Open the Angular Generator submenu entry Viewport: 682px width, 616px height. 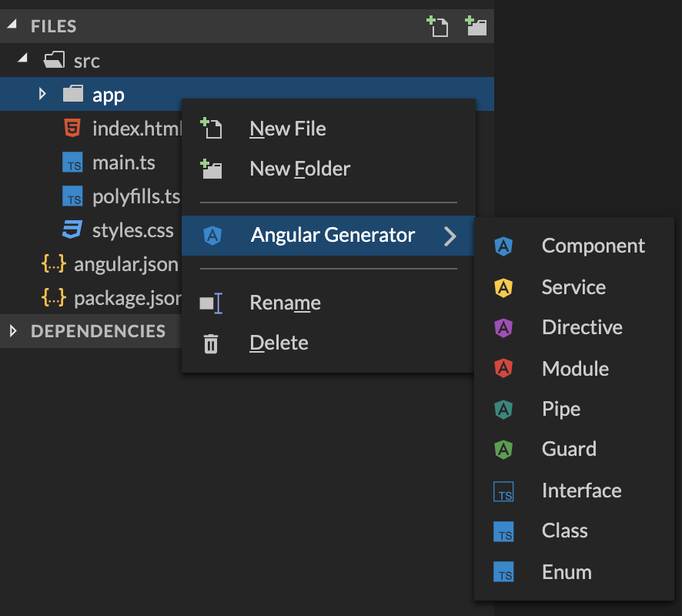click(329, 236)
